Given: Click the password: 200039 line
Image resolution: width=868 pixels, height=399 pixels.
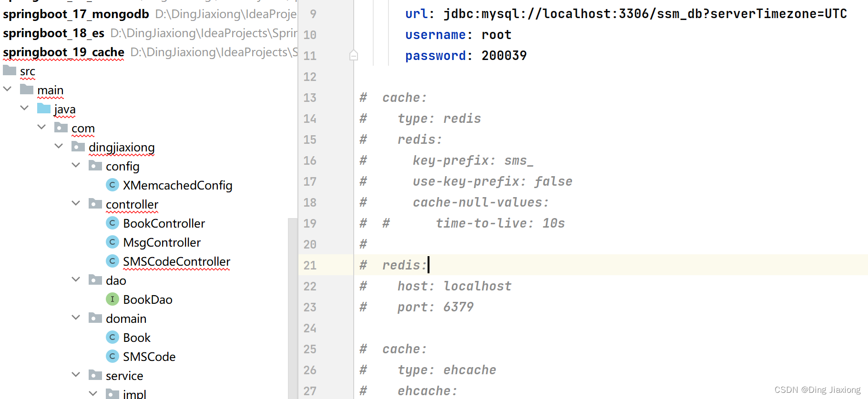Looking at the screenshot, I should point(466,56).
